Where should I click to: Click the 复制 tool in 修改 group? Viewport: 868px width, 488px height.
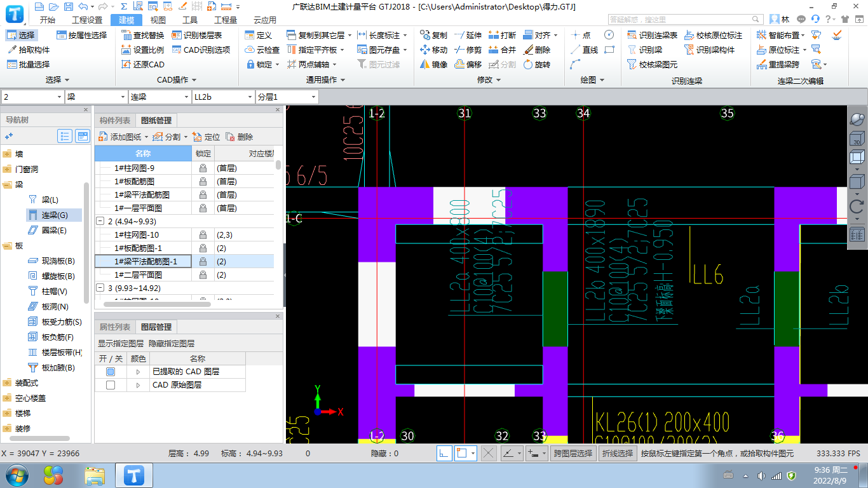click(433, 35)
